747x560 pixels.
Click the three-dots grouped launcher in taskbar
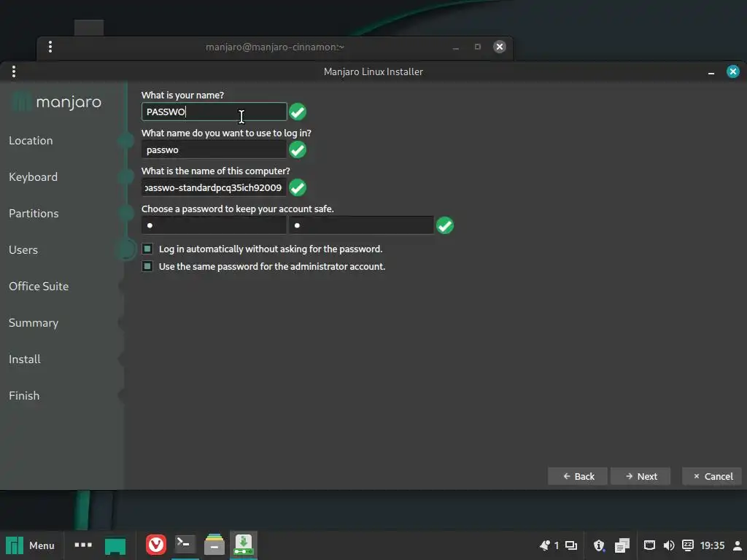click(83, 545)
